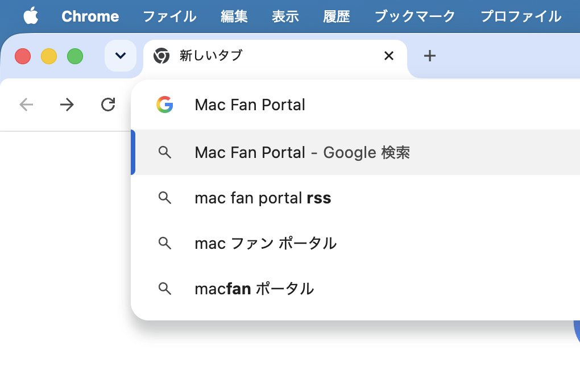Minimize the window with yellow button
Viewport: 580px width, 392px height.
point(49,56)
